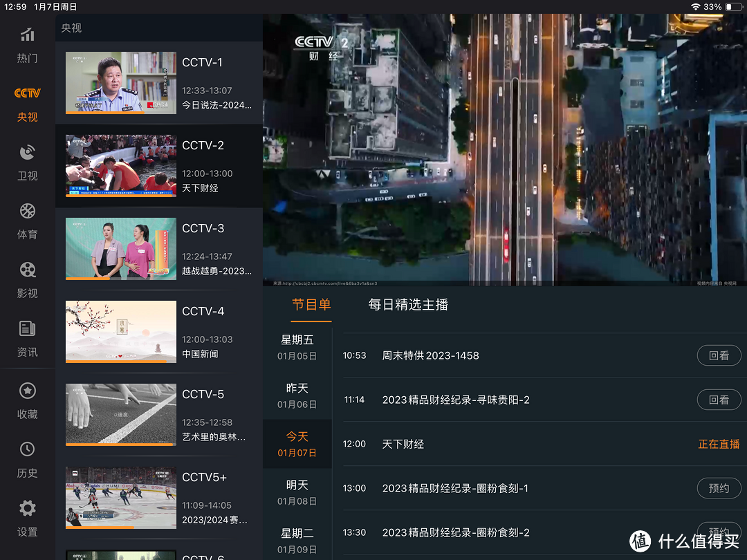The image size is (747, 560).
Task: Open the 设置 settings gear icon
Action: point(27,509)
